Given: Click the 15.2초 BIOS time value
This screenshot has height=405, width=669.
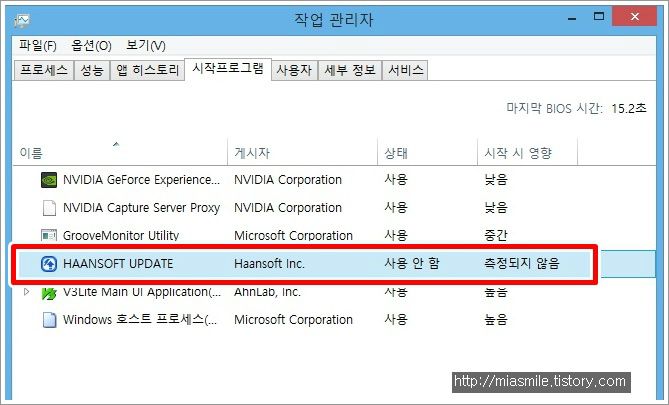Looking at the screenshot, I should coord(629,108).
